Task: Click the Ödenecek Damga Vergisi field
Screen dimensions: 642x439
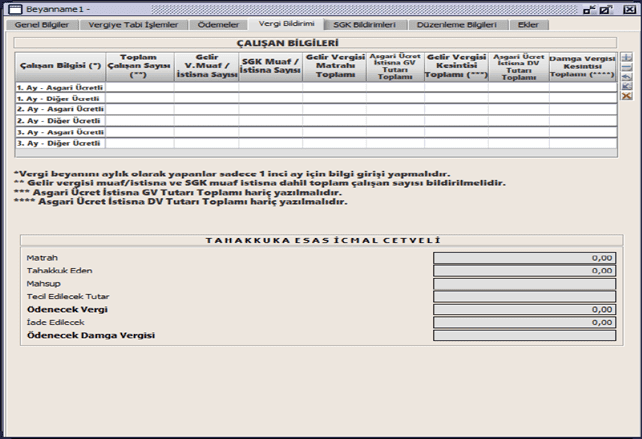Action: click(524, 335)
